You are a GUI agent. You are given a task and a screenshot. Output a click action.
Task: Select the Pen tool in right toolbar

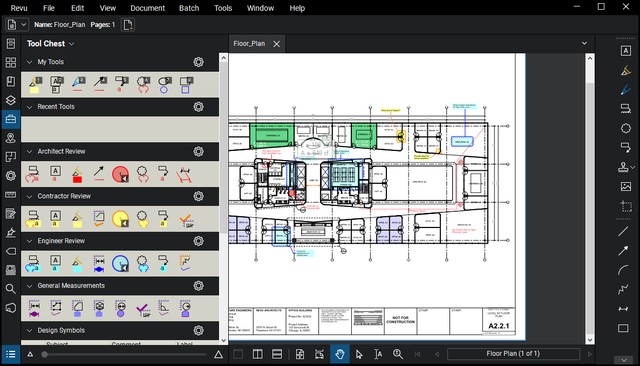click(x=626, y=90)
